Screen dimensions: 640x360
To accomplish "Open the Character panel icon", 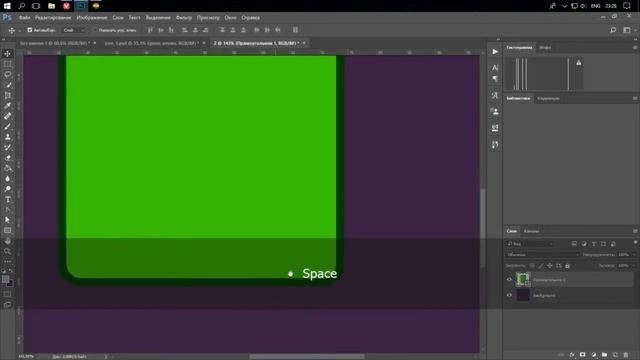I will [495, 67].
